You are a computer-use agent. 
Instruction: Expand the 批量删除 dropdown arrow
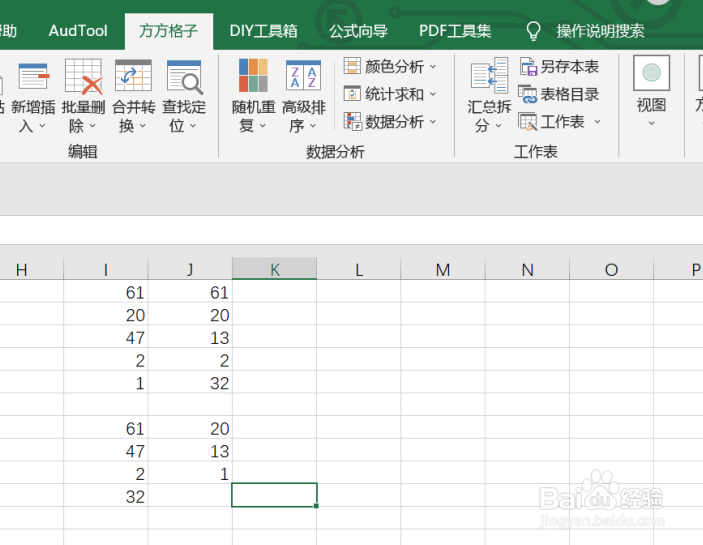(x=92, y=126)
